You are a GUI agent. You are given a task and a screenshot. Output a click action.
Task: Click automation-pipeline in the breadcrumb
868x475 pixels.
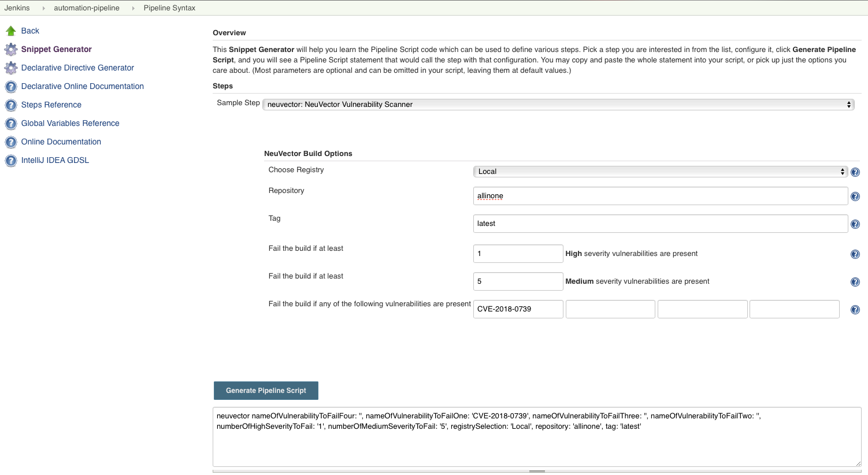pos(87,8)
